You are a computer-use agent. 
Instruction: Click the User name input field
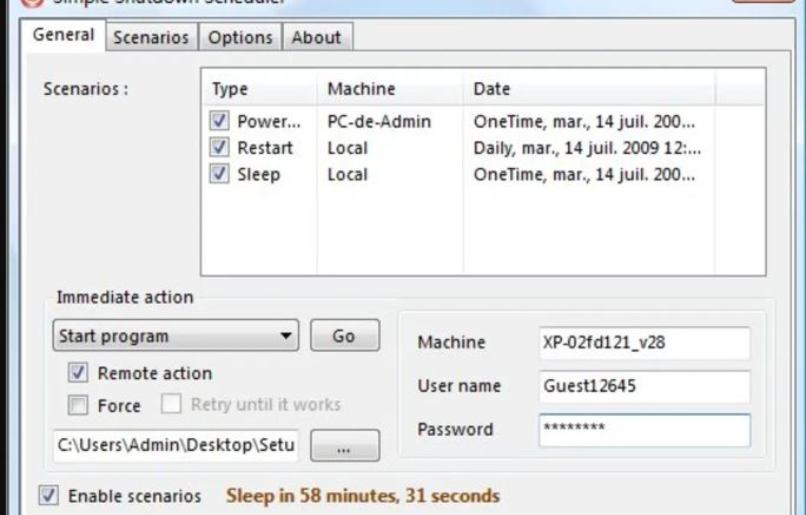tap(645, 386)
